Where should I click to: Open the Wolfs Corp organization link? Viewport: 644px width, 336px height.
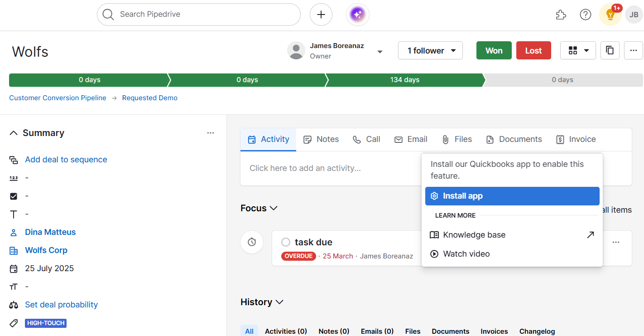pyautogui.click(x=46, y=250)
